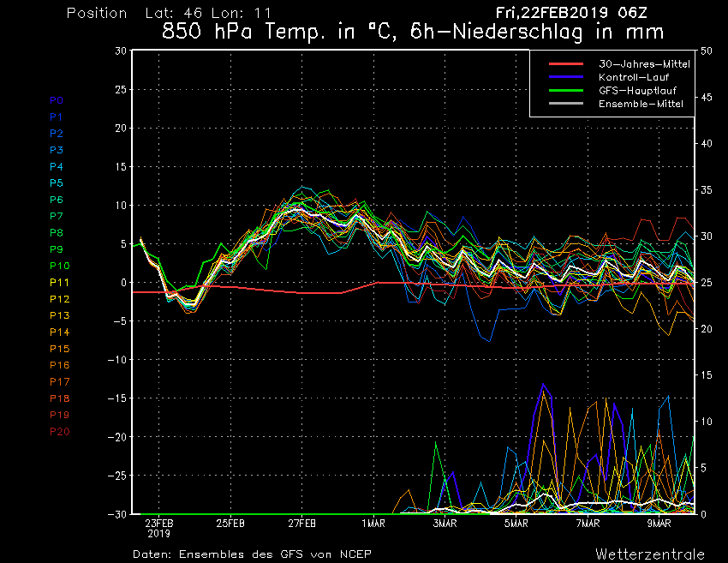Screen dimensions: 728x563
Task: Select the '9MAR' date axis label
Action: 659,524
